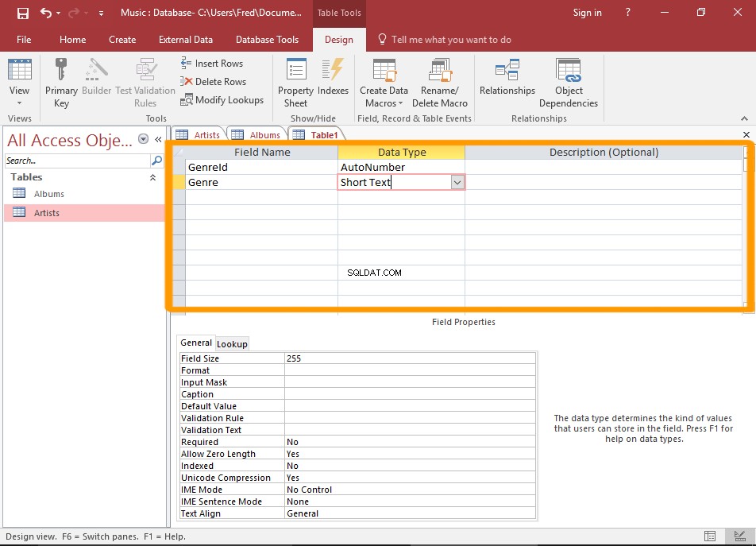The height and width of the screenshot is (546, 756).
Task: Click Insert Rows button
Action: click(x=212, y=64)
